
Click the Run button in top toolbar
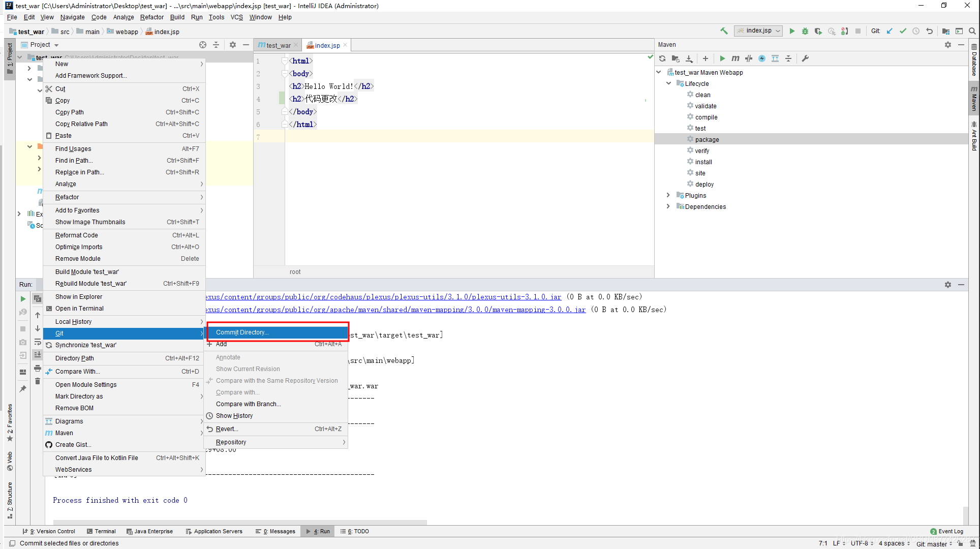pos(791,32)
